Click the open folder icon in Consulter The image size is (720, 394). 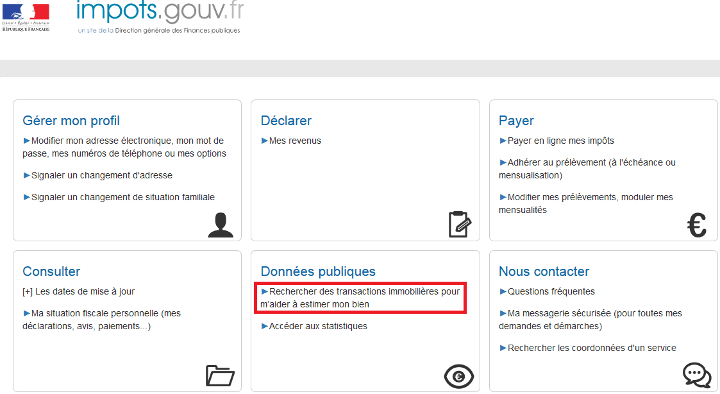point(220,375)
